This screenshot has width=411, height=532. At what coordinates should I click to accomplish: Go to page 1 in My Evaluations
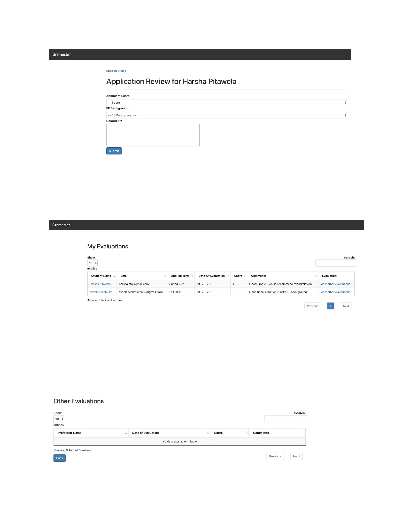330,306
